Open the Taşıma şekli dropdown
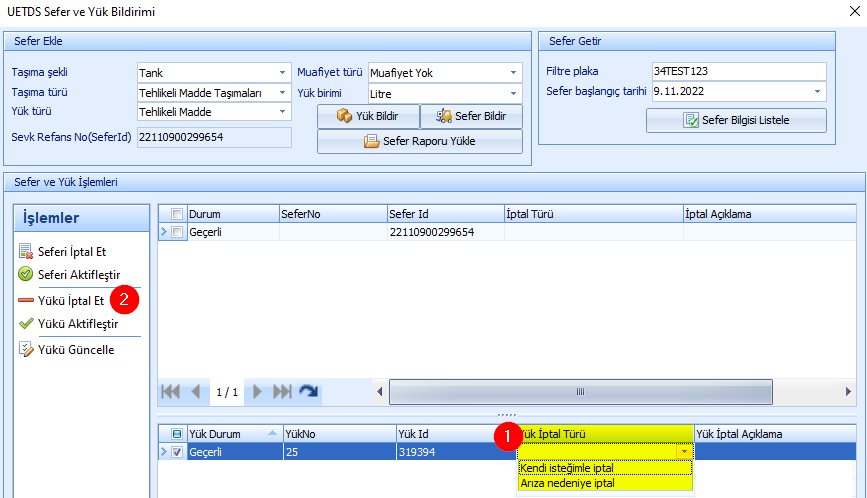This screenshot has height=498, width=867. pos(282,73)
